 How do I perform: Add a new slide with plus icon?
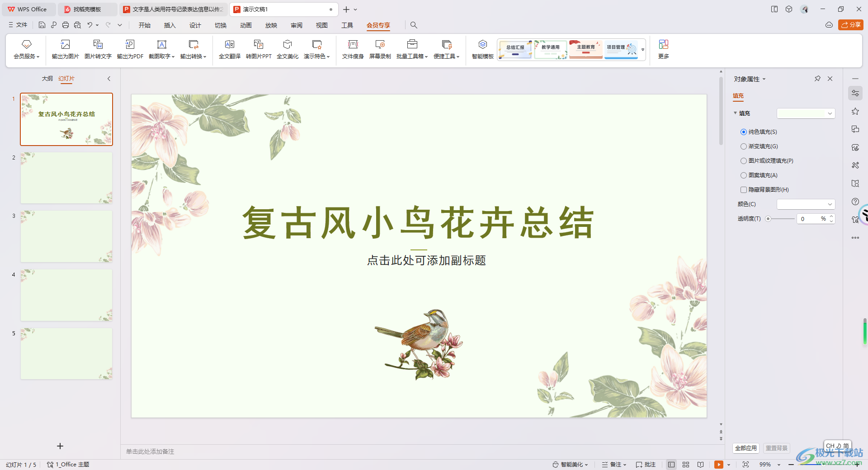[60, 446]
